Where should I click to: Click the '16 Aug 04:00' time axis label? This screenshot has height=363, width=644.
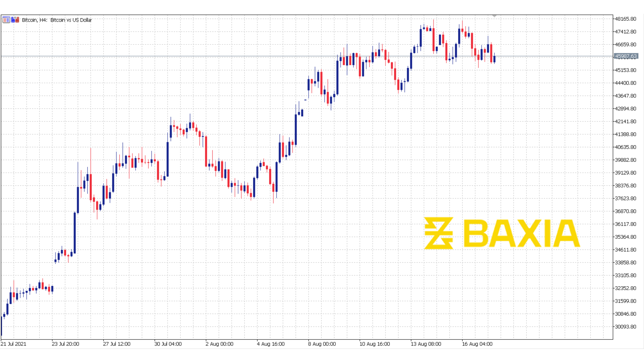pyautogui.click(x=477, y=344)
